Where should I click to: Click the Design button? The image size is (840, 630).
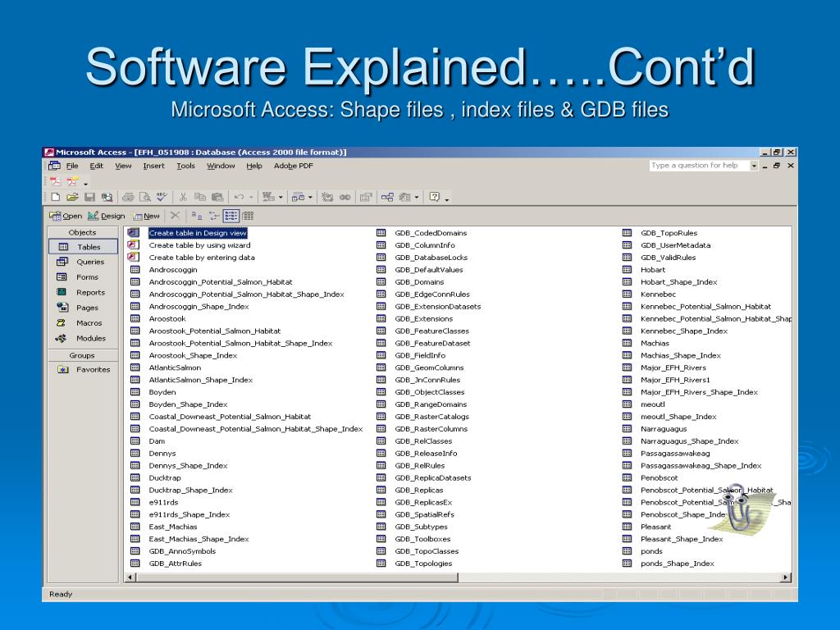(107, 216)
